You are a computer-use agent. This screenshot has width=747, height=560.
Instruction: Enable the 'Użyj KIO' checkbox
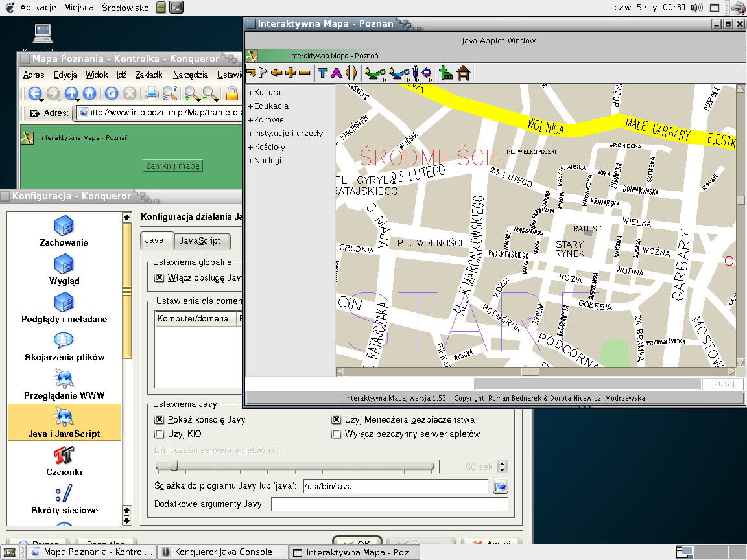160,434
